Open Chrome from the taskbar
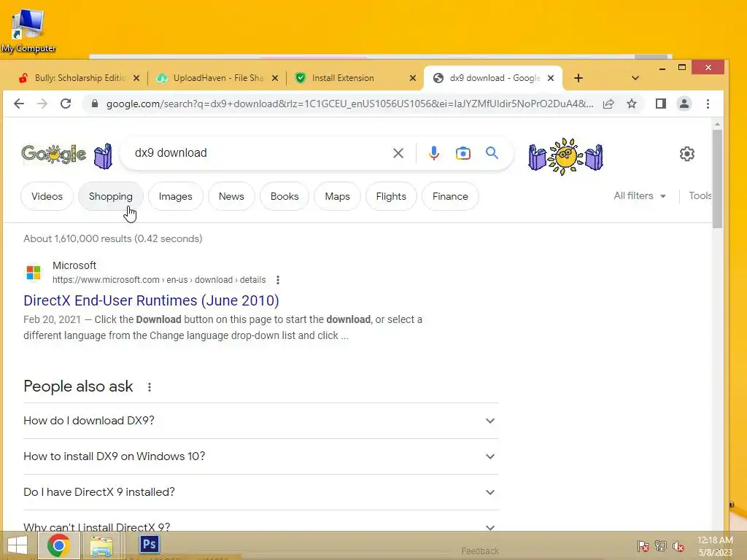The width and height of the screenshot is (747, 560). 58,545
